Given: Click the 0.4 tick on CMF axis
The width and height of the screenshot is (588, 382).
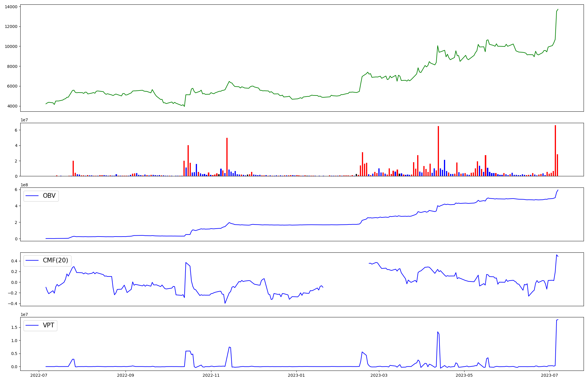Looking at the screenshot, I should pos(15,261).
